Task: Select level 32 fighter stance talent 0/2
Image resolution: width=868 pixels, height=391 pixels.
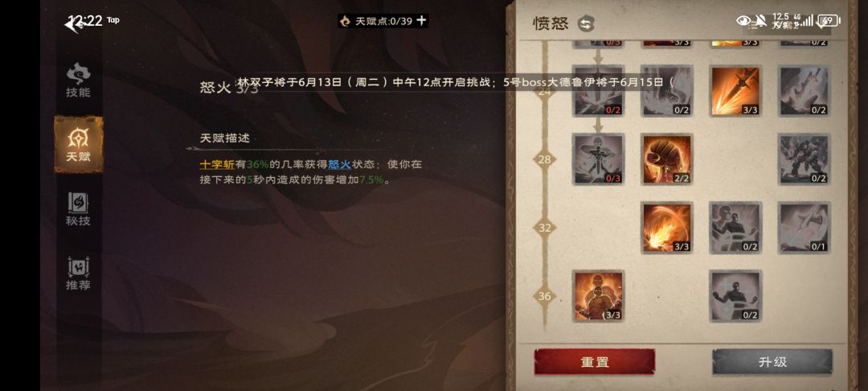Action: (x=735, y=228)
